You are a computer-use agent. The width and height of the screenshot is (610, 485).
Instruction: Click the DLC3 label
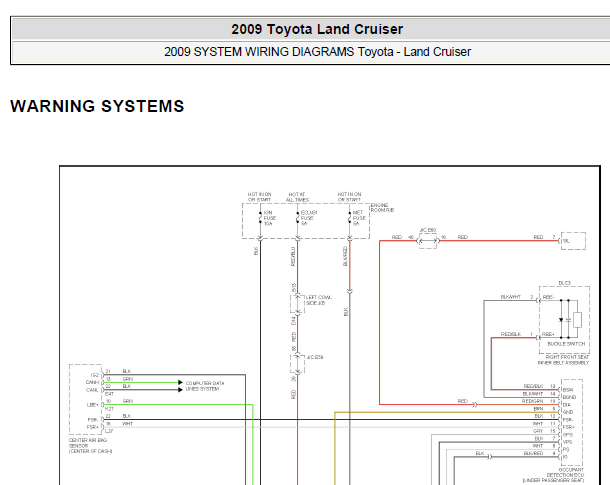[564, 283]
